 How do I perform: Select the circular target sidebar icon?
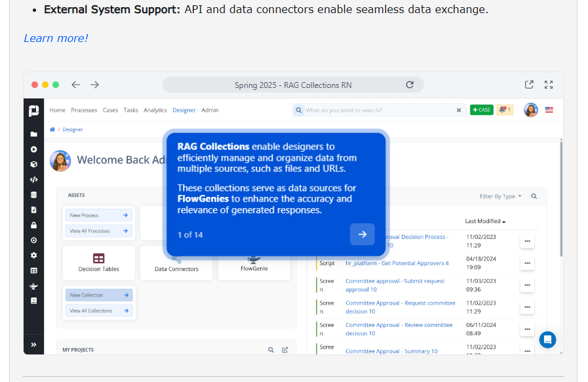33,240
